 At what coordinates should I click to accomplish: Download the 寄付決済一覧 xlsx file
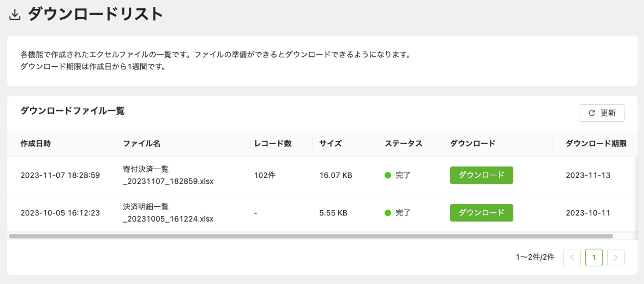(481, 175)
